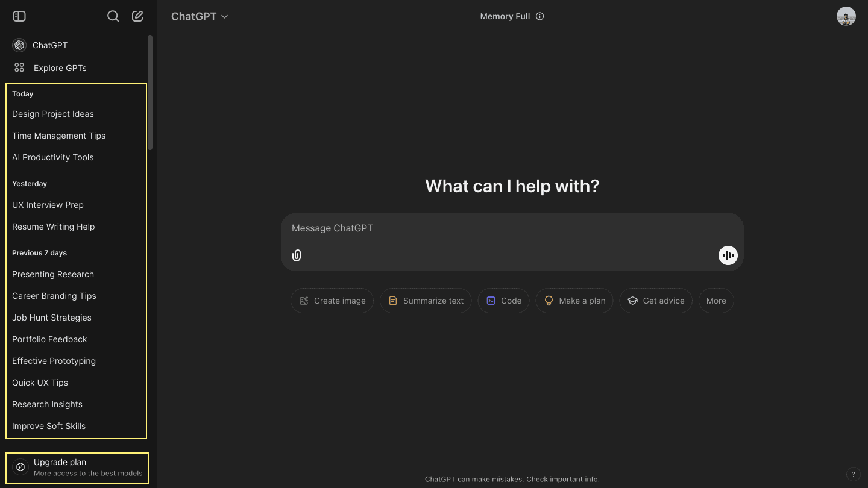Click the Create image picture icon
The width and height of the screenshot is (868, 488).
(x=304, y=301)
